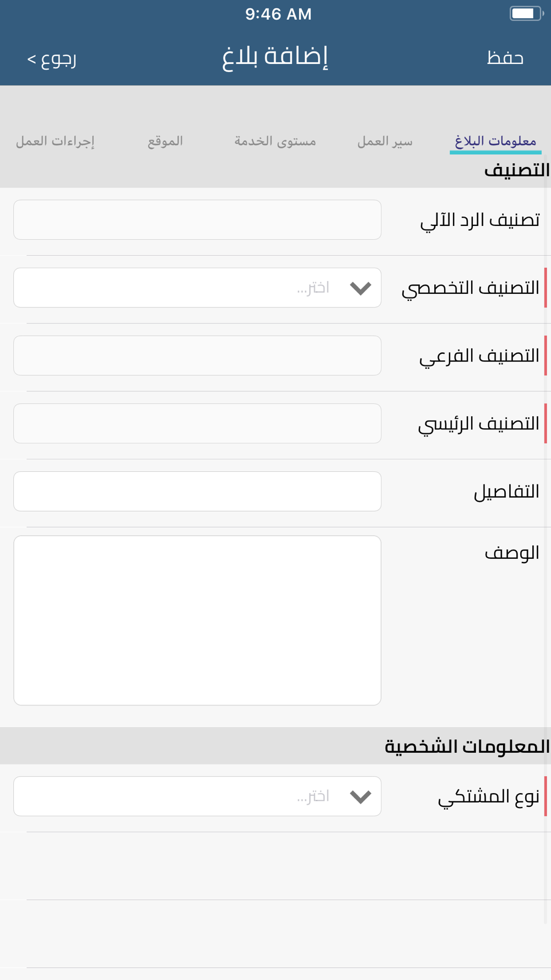Focus the الوصف description text area
This screenshot has width=551, height=980.
click(197, 621)
